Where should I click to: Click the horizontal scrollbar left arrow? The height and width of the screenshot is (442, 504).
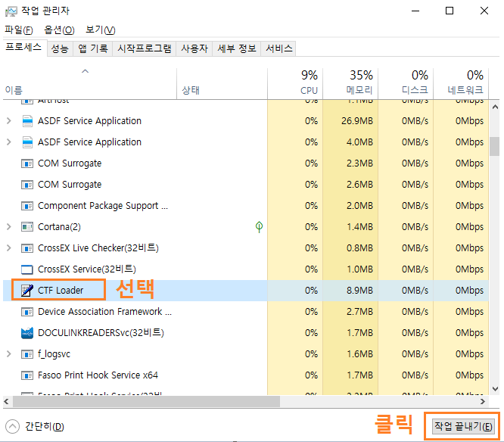point(6,401)
